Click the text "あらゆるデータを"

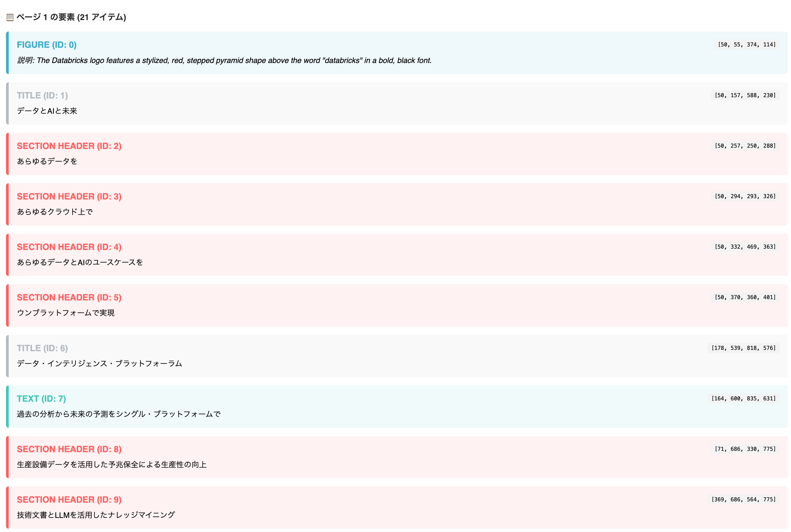(47, 161)
